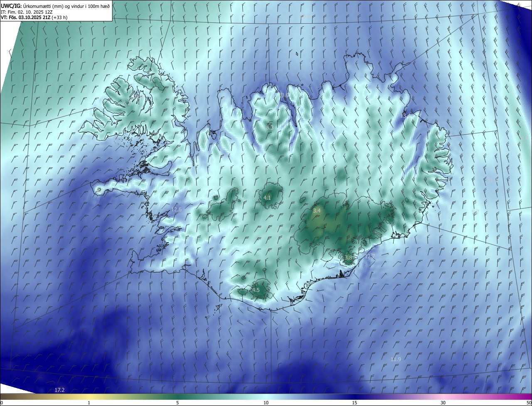This screenshot has height=406, width=532.
Task: Click the 'IT: Fim. 02. 10. 2025 12Z' line
Action: (27, 12)
